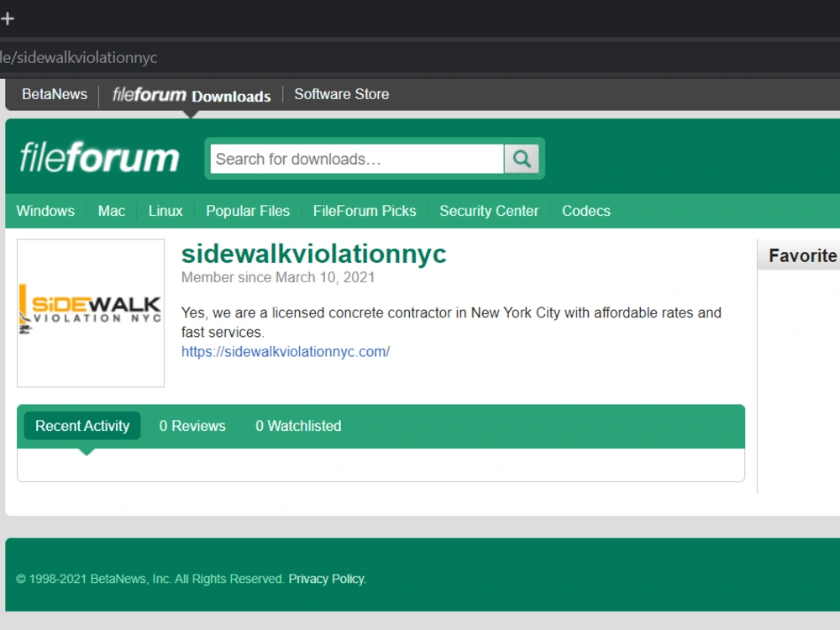Click the magnifier search button
Image resolution: width=840 pixels, height=630 pixels.
click(522, 159)
